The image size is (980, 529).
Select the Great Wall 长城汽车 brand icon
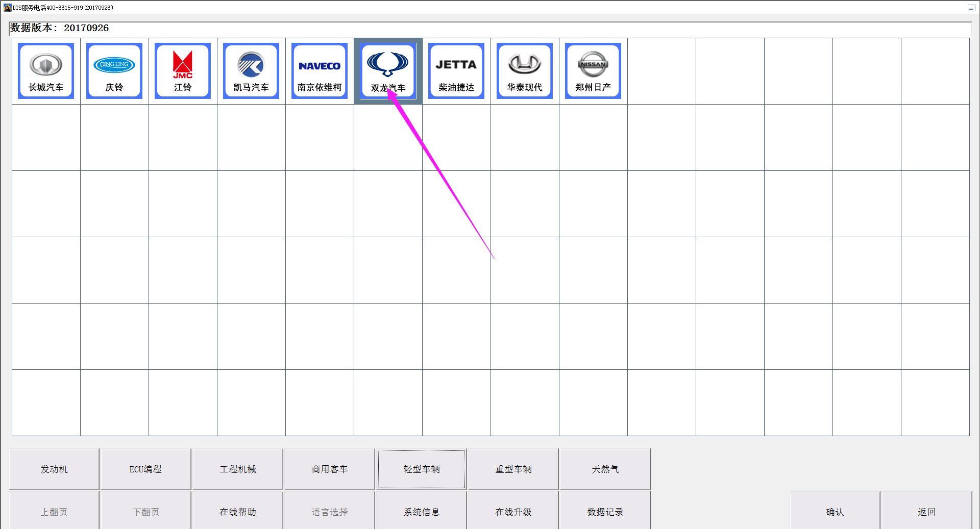point(46,71)
